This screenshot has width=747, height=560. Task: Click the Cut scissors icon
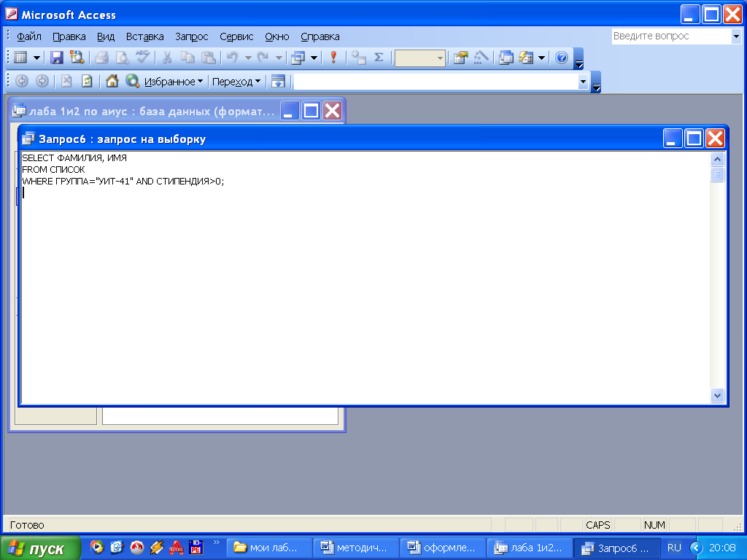(x=167, y=58)
